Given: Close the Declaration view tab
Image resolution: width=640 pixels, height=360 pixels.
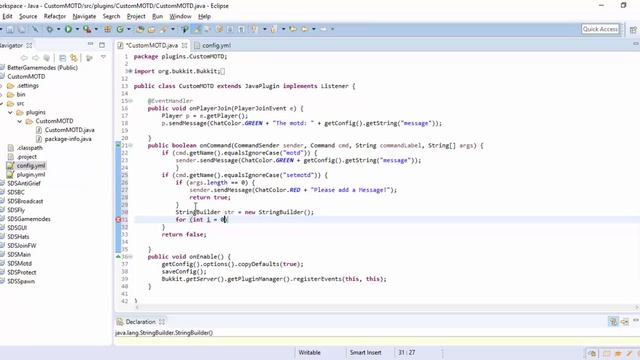Looking at the screenshot, I should [x=162, y=322].
